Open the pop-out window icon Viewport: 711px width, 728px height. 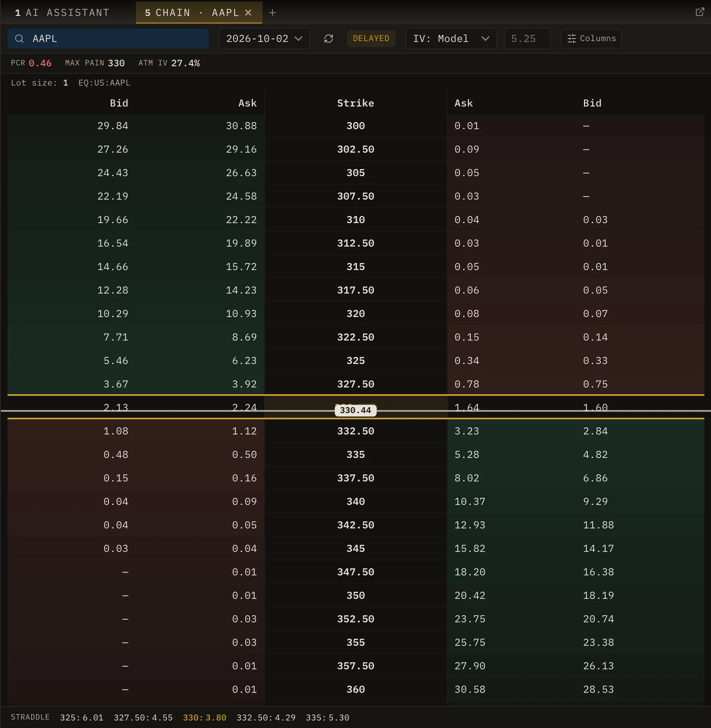point(700,12)
